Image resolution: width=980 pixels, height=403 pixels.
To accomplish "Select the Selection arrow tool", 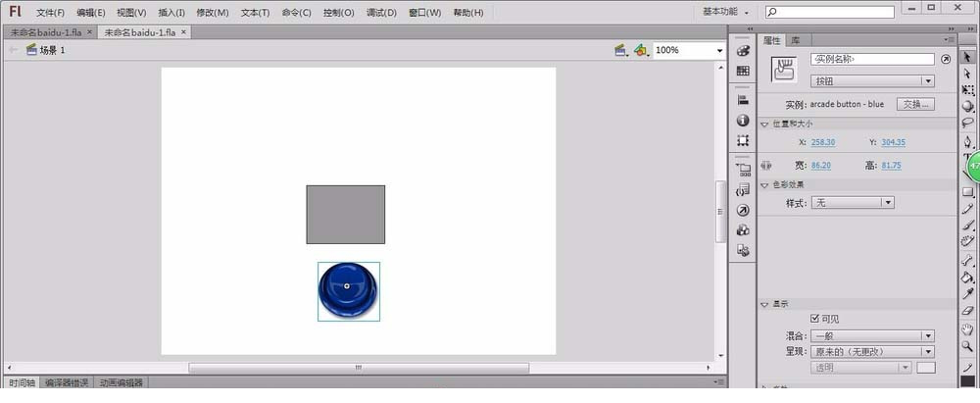I will (967, 56).
